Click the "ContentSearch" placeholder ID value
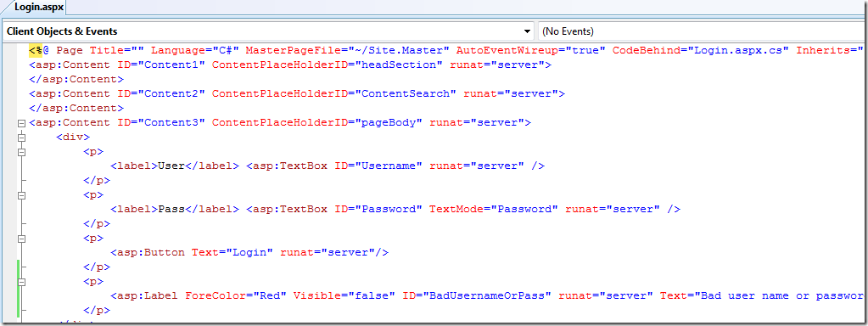 pyautogui.click(x=406, y=94)
